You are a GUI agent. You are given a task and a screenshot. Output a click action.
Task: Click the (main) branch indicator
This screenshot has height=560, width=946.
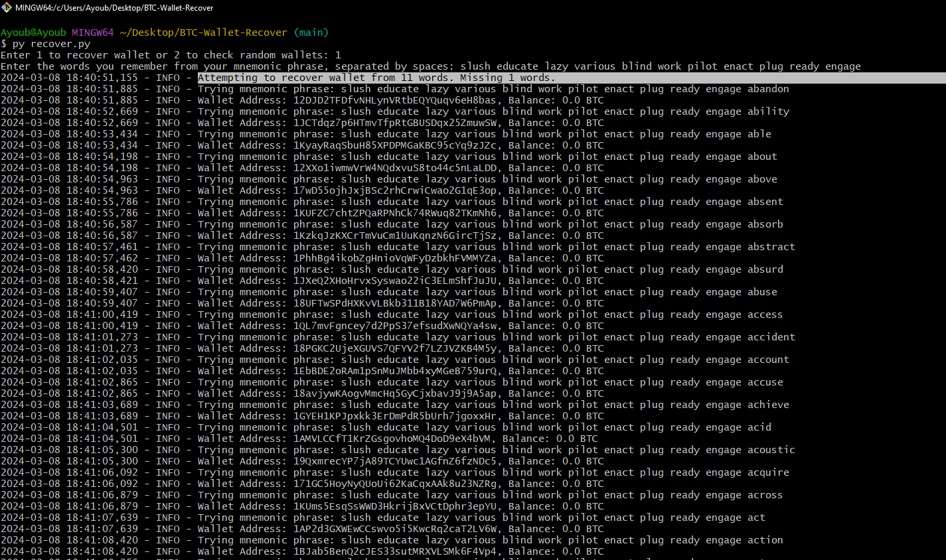point(311,33)
